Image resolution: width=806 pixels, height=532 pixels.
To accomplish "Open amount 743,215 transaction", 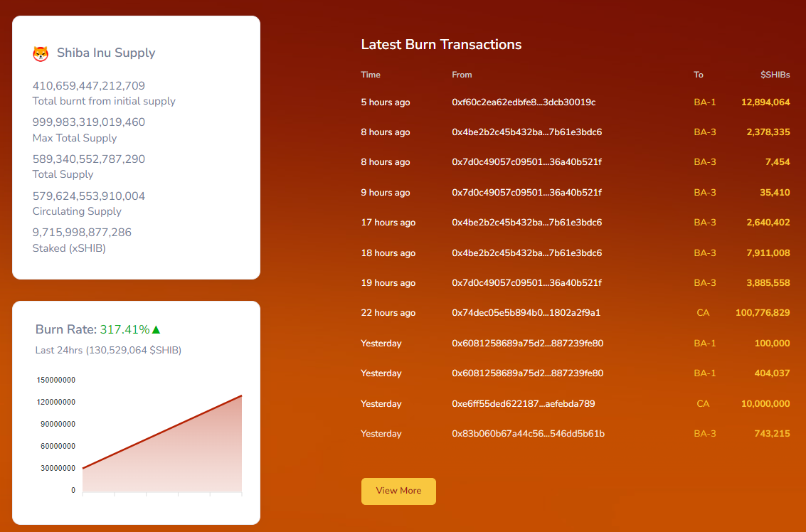I will point(772,434).
